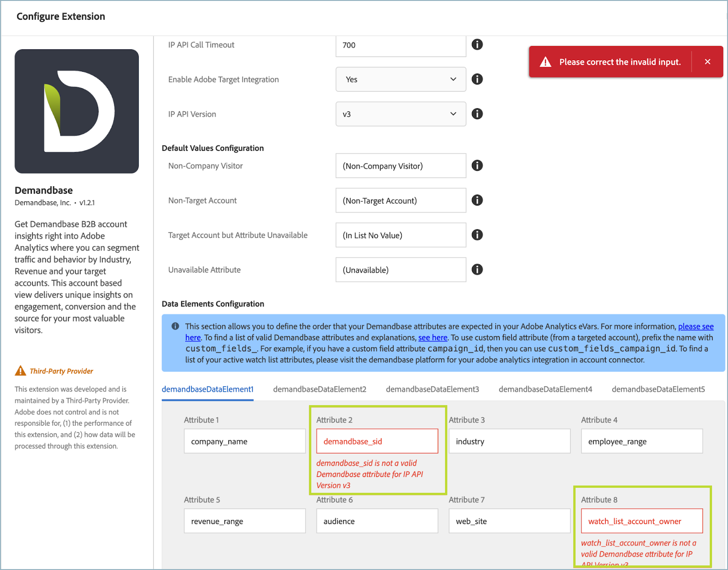
Task: Click info icon for Non-Company Visitor
Action: pyautogui.click(x=477, y=165)
